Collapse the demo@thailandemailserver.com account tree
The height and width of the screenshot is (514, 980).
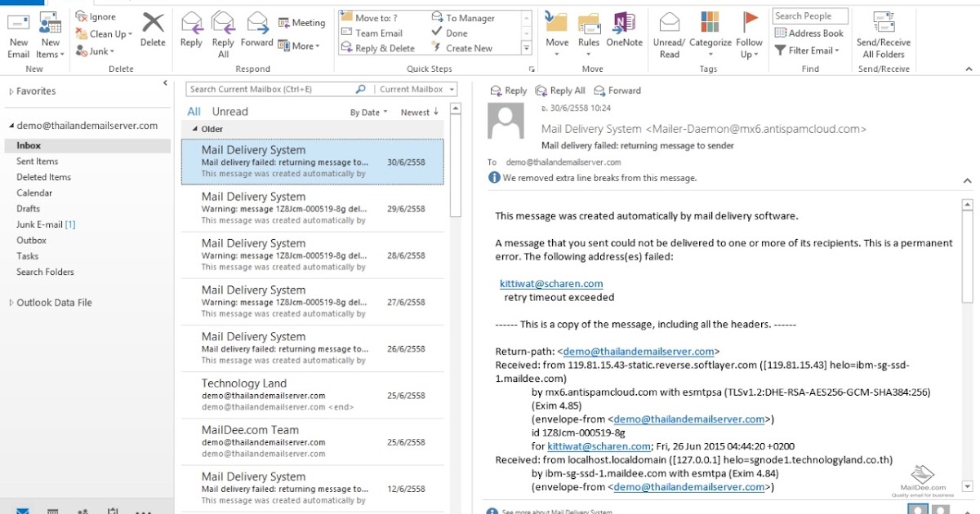click(x=11, y=126)
